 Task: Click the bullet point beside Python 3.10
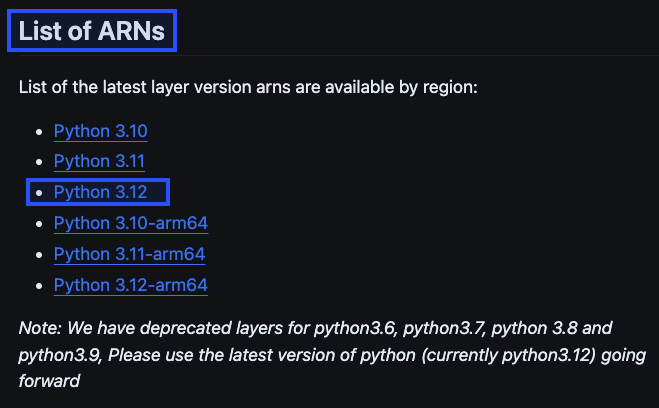(39, 132)
